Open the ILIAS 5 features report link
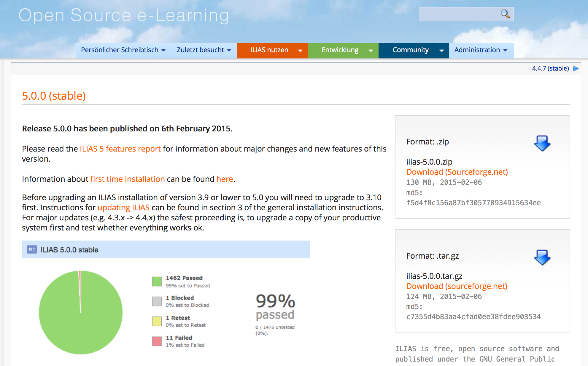This screenshot has height=366, width=588. click(120, 149)
